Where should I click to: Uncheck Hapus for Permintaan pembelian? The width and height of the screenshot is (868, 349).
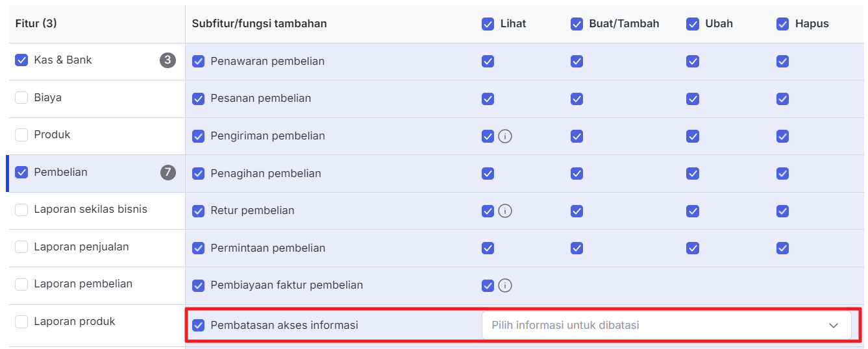[782, 248]
